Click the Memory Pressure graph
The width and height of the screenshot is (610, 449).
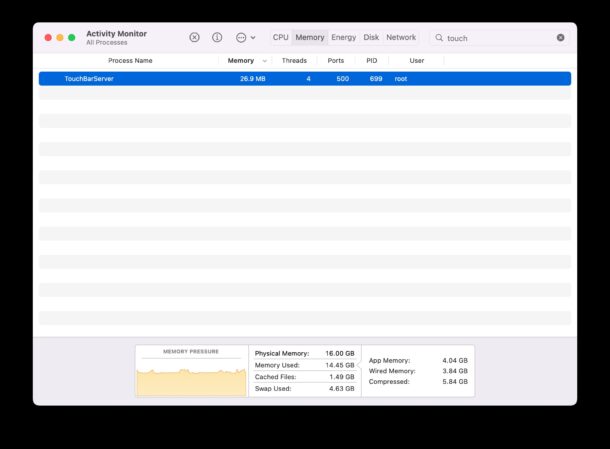pyautogui.click(x=190, y=375)
